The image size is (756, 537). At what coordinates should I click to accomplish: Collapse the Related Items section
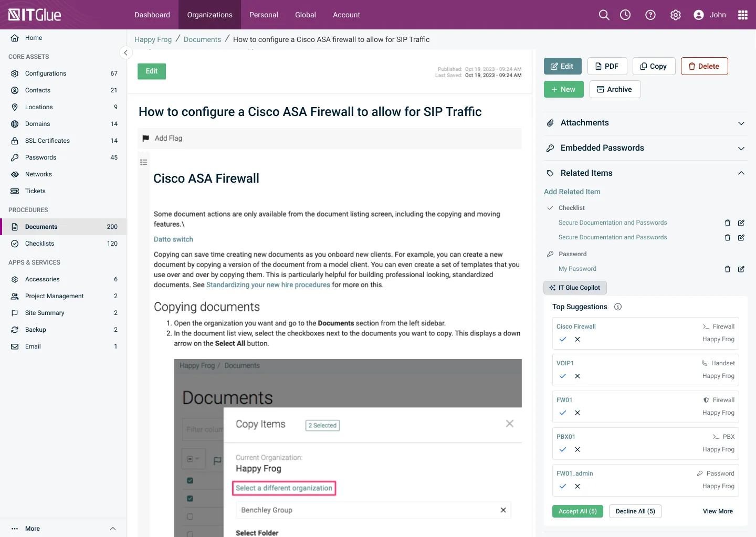tap(741, 173)
